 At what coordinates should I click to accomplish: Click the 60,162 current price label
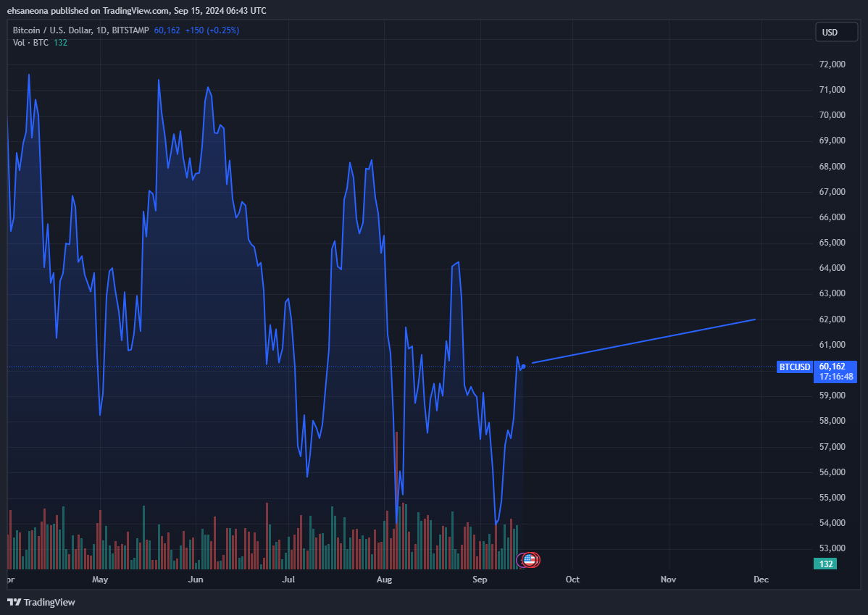[832, 367]
